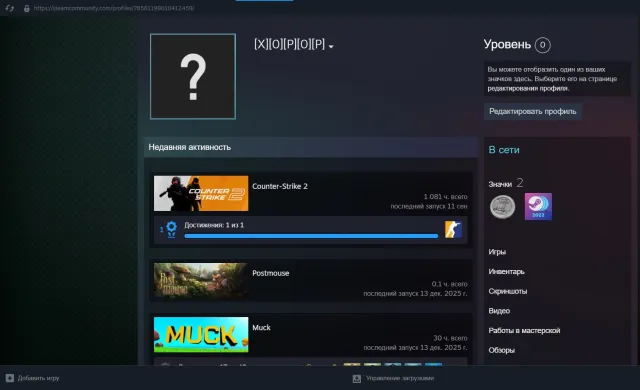
Task: Click the 0,1 ч. всего Postmouse playtime
Action: (449, 284)
